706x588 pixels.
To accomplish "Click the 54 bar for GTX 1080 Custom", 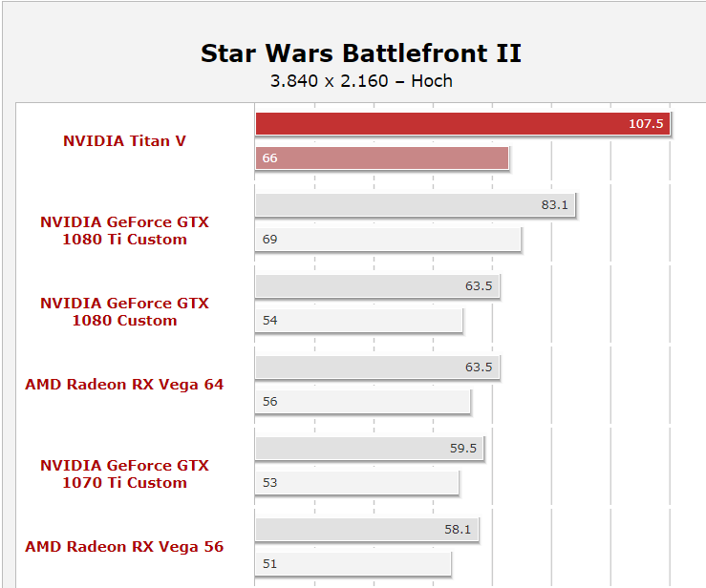I will click(359, 321).
